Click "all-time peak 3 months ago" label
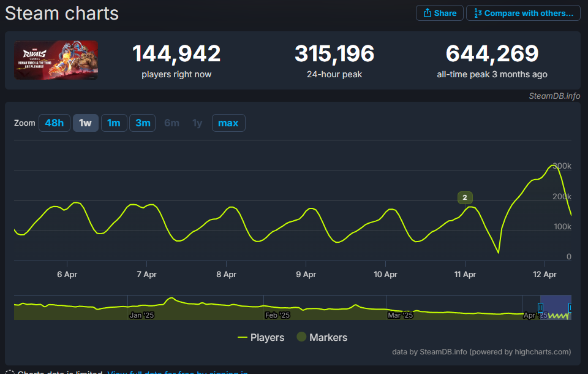Screen dimensions: 588x374 tap(492, 74)
